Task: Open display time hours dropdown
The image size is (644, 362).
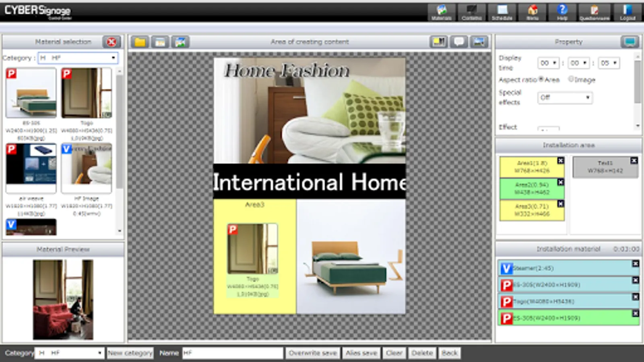Action: click(x=548, y=63)
